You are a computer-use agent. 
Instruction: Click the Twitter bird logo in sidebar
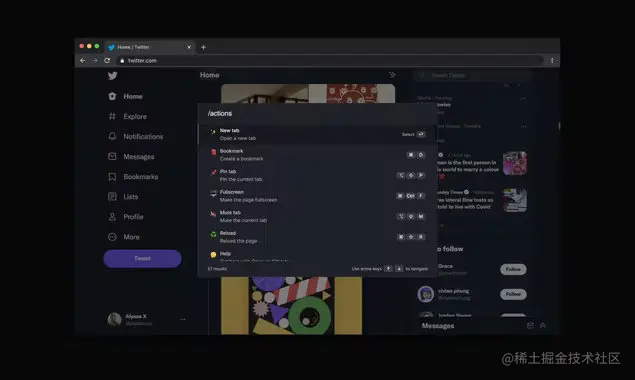tap(113, 76)
